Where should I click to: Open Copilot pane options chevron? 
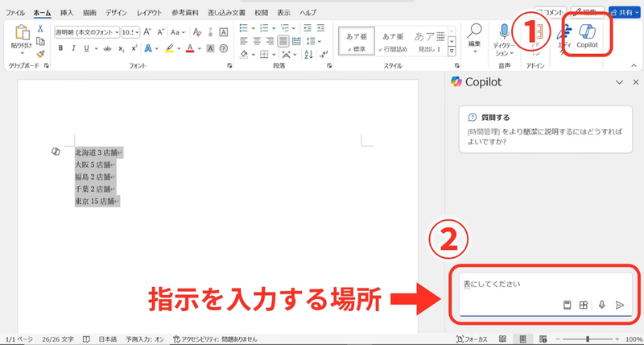(x=619, y=82)
